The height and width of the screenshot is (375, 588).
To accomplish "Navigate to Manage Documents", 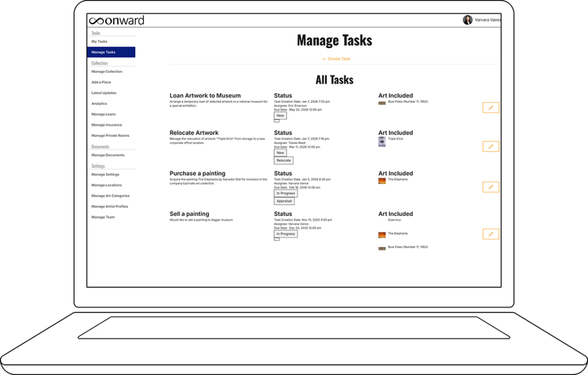I will pyautogui.click(x=108, y=155).
